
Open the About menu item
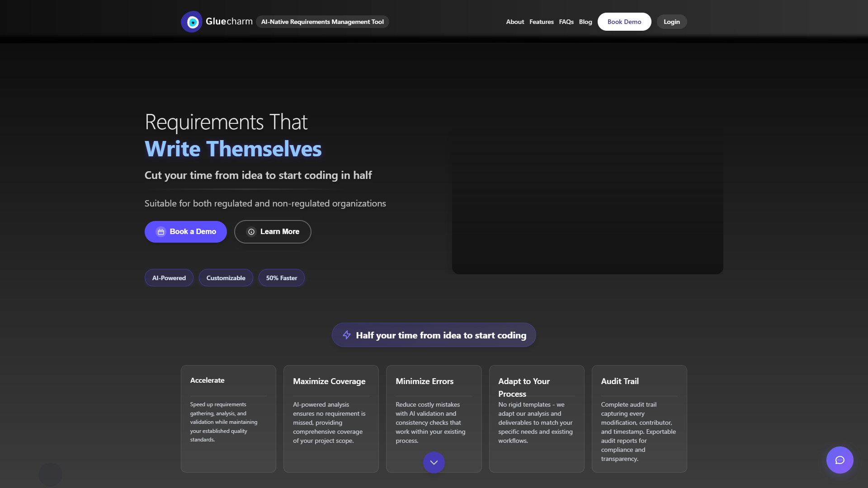[x=515, y=22]
